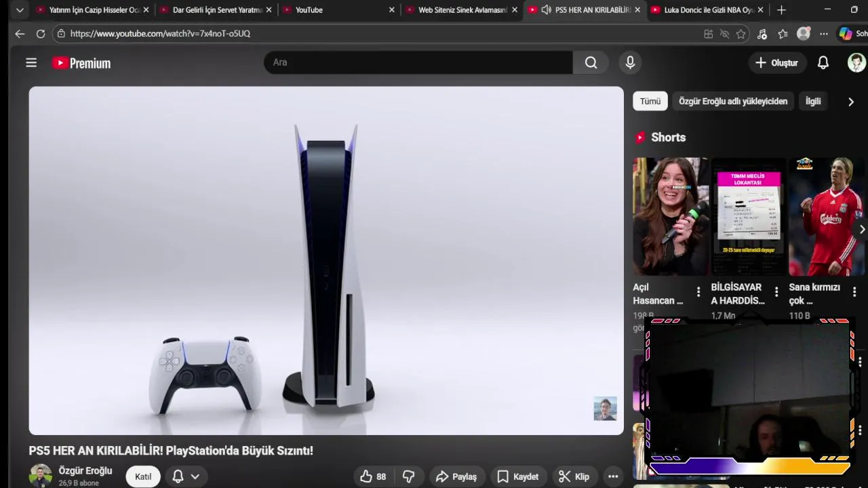Open the media control music icon
This screenshot has width=868, height=488.
pyautogui.click(x=762, y=34)
